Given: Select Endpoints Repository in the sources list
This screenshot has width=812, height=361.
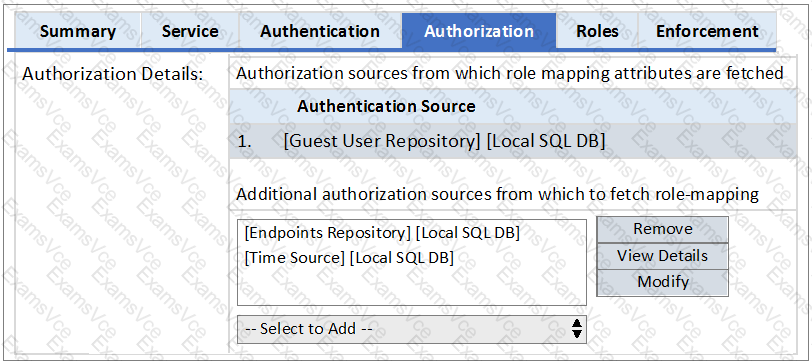Looking at the screenshot, I should tap(382, 234).
